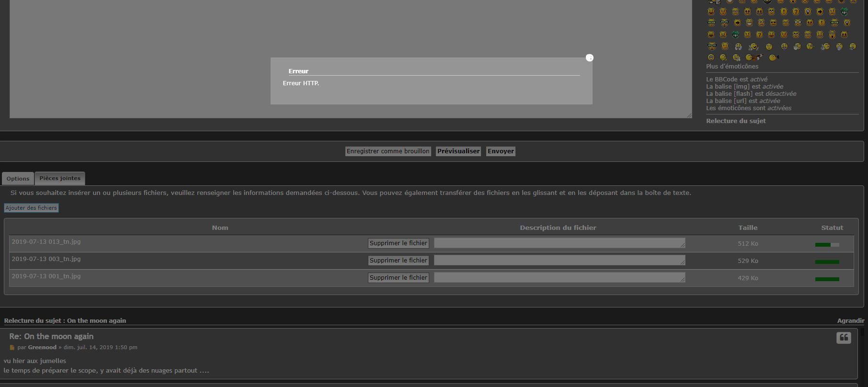Insert the tongue-out emoticon
The image size is (868, 387).
784,46
